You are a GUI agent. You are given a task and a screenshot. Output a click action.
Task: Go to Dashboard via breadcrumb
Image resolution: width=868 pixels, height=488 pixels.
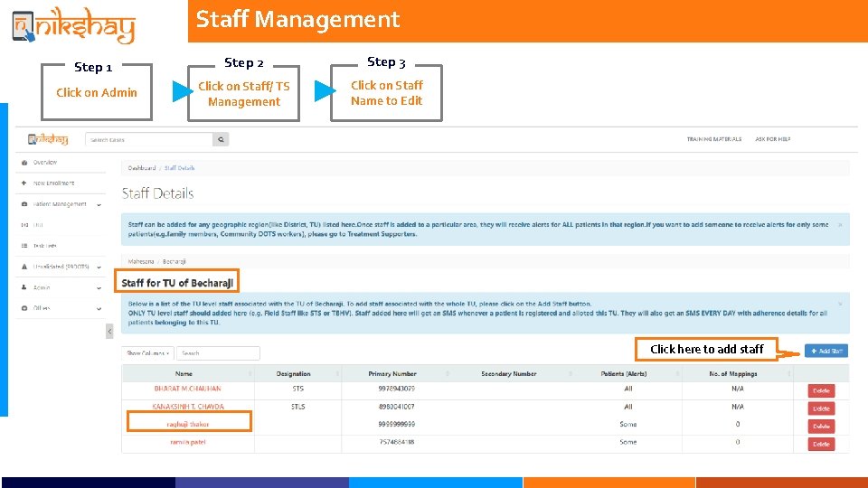pos(142,168)
